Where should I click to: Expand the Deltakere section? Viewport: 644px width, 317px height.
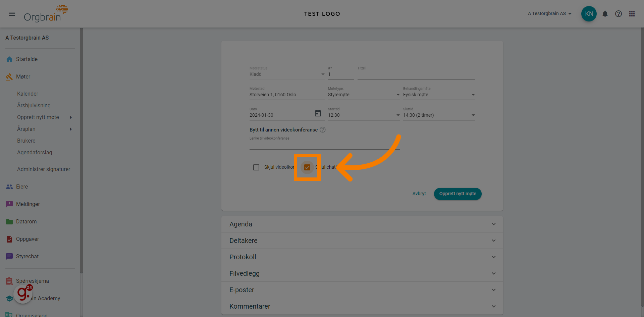tap(362, 241)
